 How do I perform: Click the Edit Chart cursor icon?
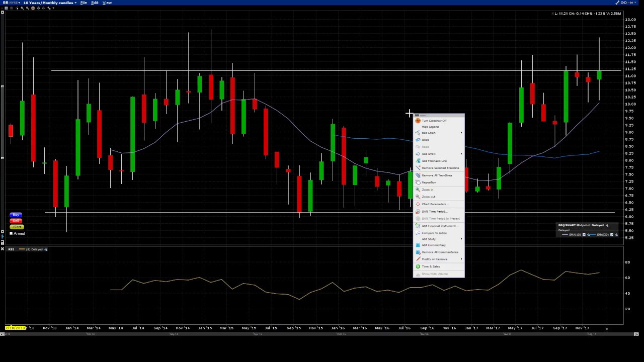point(418,133)
